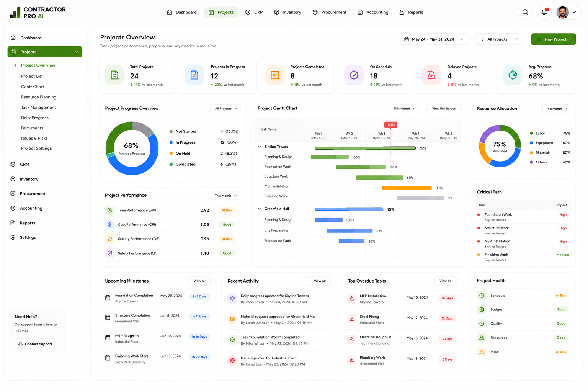Click the Cost Performance dollar icon

(x=110, y=224)
